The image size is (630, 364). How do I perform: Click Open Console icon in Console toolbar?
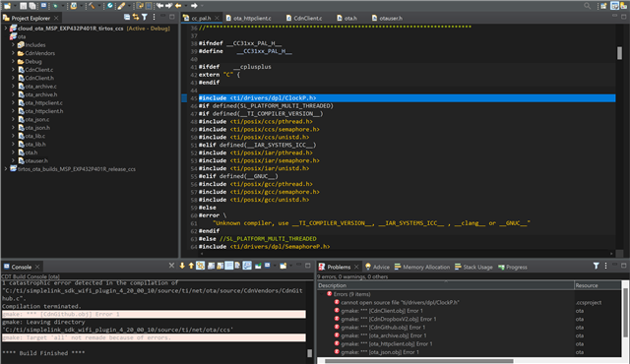coord(283,266)
